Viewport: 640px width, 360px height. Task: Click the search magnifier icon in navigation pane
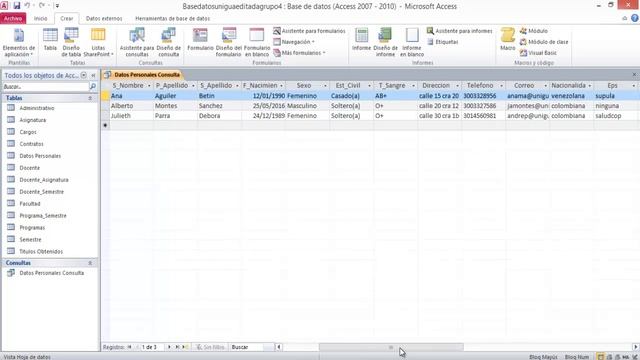[x=93, y=87]
